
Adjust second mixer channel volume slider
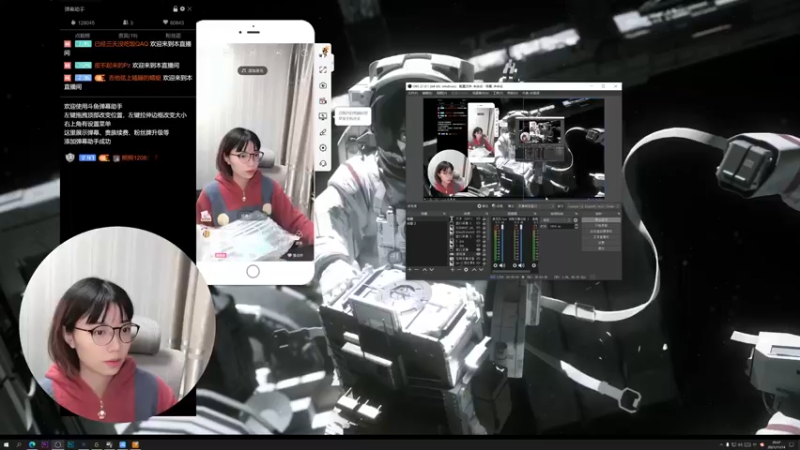click(521, 243)
